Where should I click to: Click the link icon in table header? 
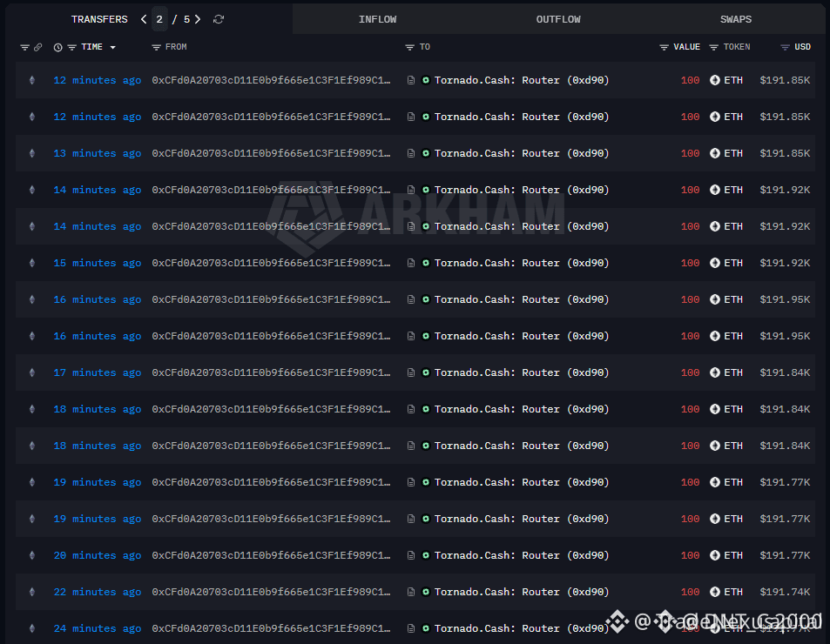[38, 48]
